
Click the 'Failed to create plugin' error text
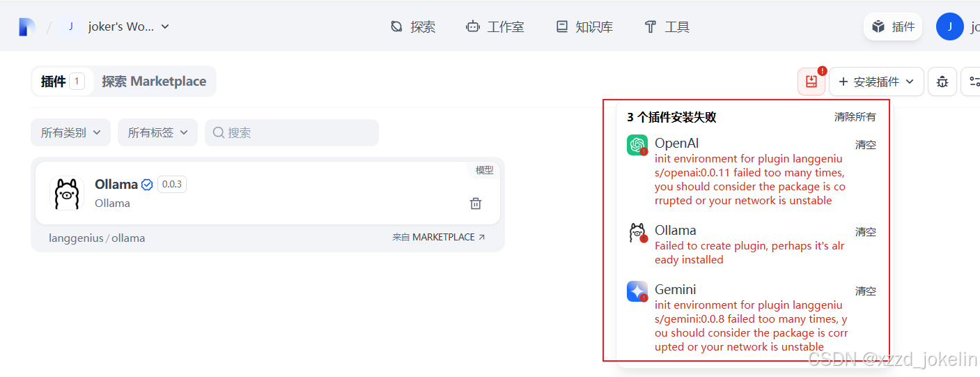[x=749, y=253]
